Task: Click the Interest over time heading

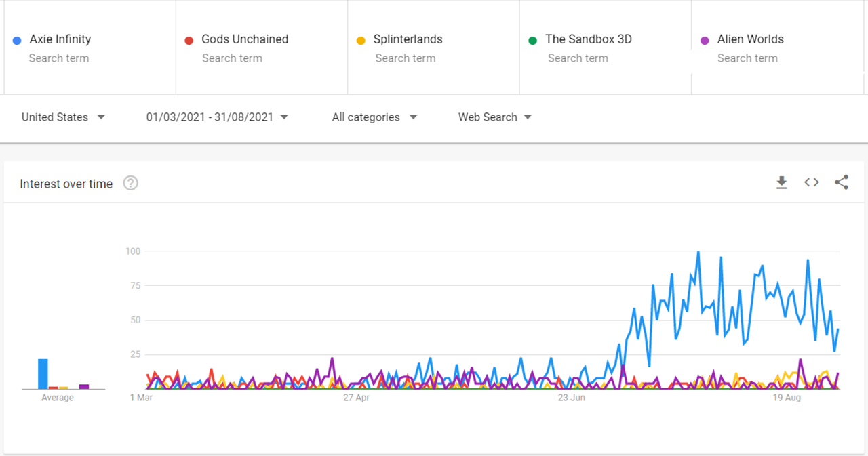Action: [66, 184]
